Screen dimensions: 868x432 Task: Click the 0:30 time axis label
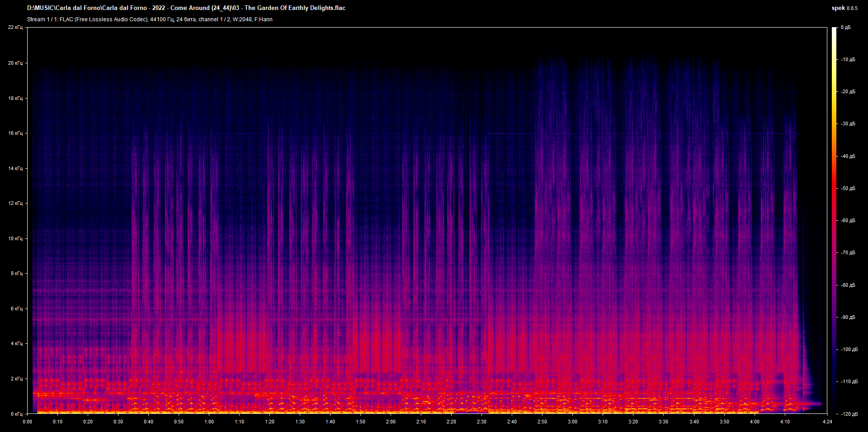[x=118, y=422]
